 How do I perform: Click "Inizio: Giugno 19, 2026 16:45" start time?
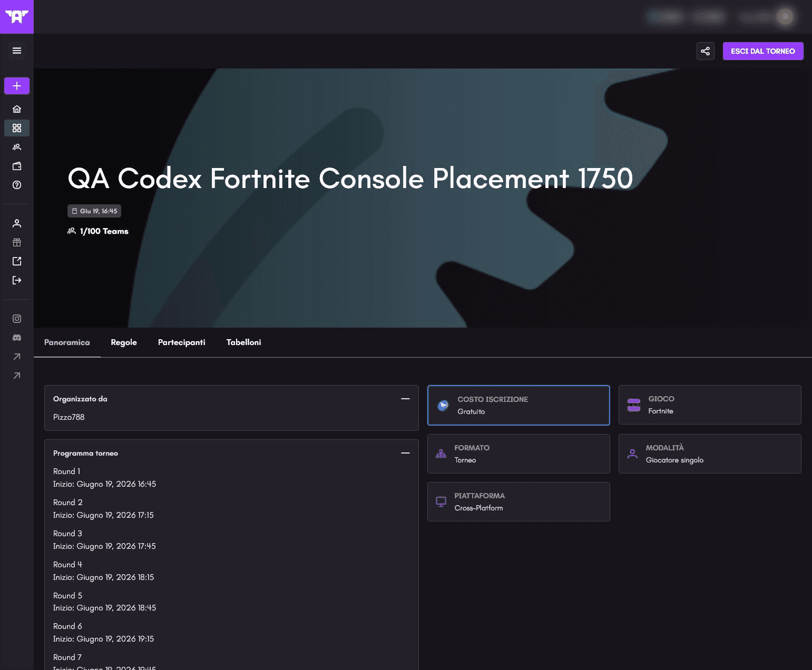(105, 484)
